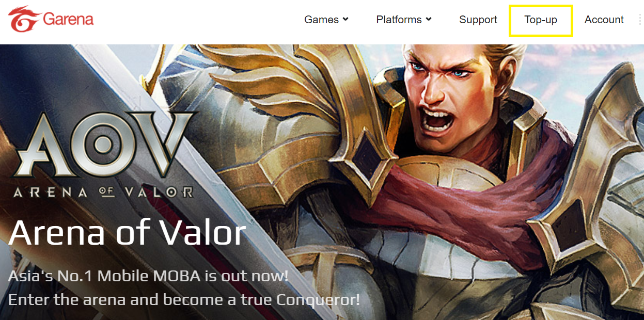
Task: Click the dotted divider right of Account
Action: (640, 20)
